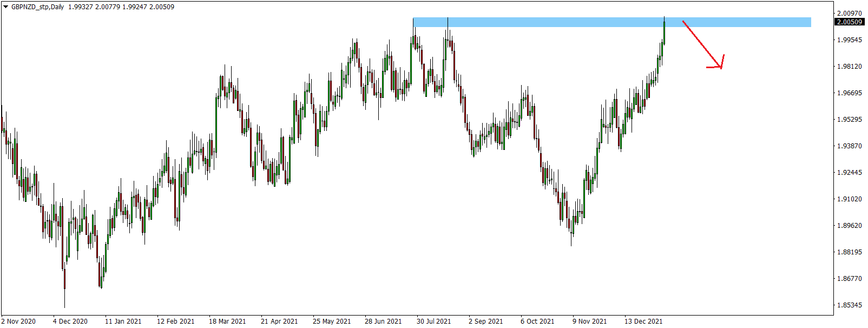The width and height of the screenshot is (868, 328).
Task: Click the 12 Feb 2021 date label
Action: 175,321
